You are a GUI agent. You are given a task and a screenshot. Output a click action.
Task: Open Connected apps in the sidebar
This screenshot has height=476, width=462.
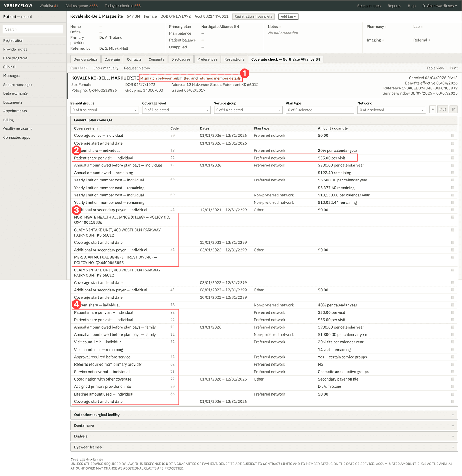click(x=33, y=138)
